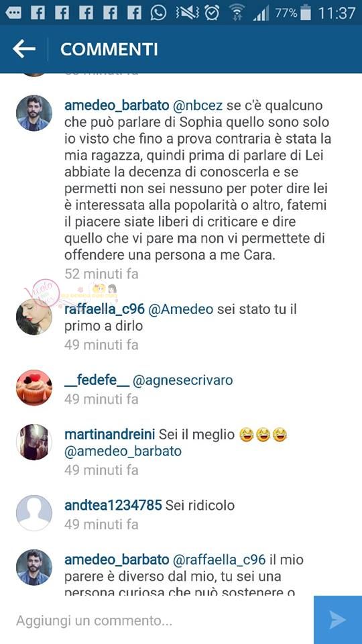Open andtea1234785 username link
Viewport: 362px width, 644px height.
tap(113, 505)
